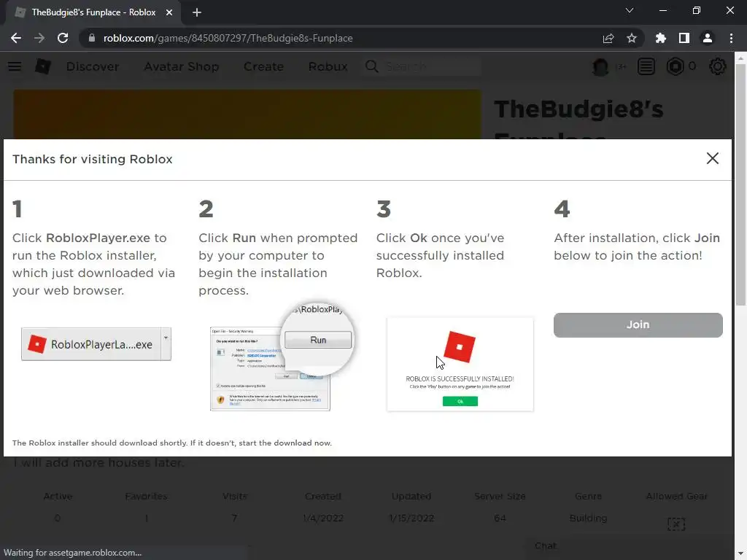Viewport: 747px width, 560px height.
Task: Click the Roblox search magnifier icon
Action: [x=371, y=66]
